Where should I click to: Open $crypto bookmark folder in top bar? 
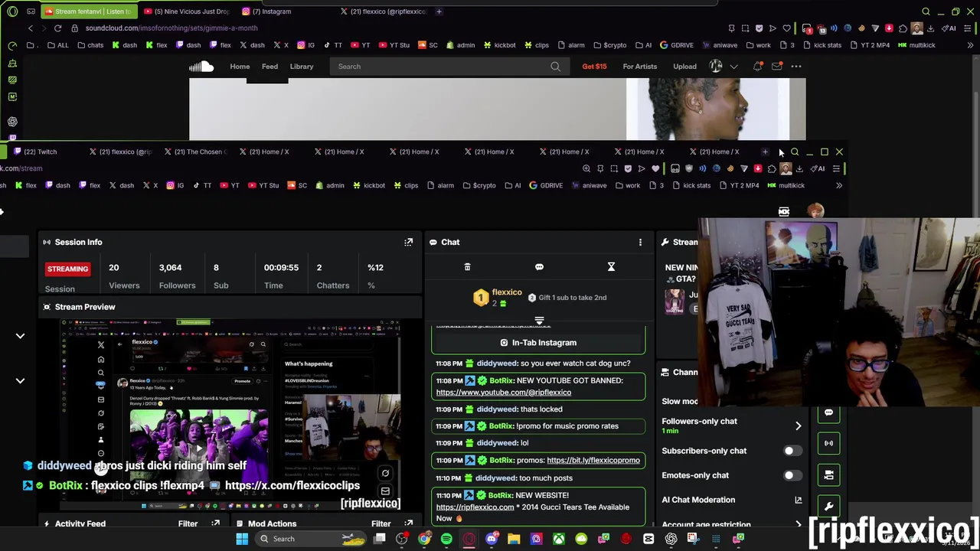tap(609, 45)
